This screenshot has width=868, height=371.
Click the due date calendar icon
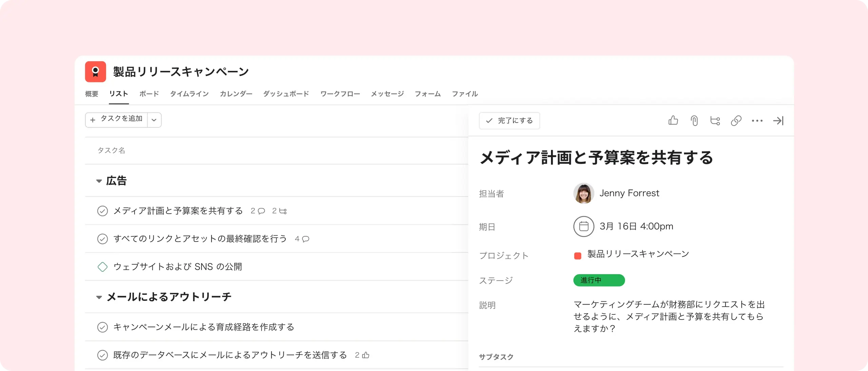(584, 226)
